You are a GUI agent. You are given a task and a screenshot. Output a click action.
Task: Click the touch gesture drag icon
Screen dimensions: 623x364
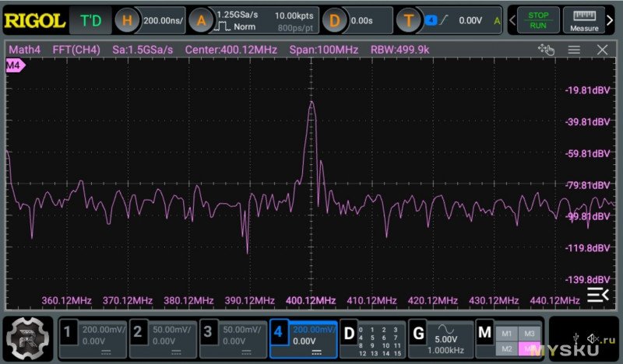[x=546, y=50]
